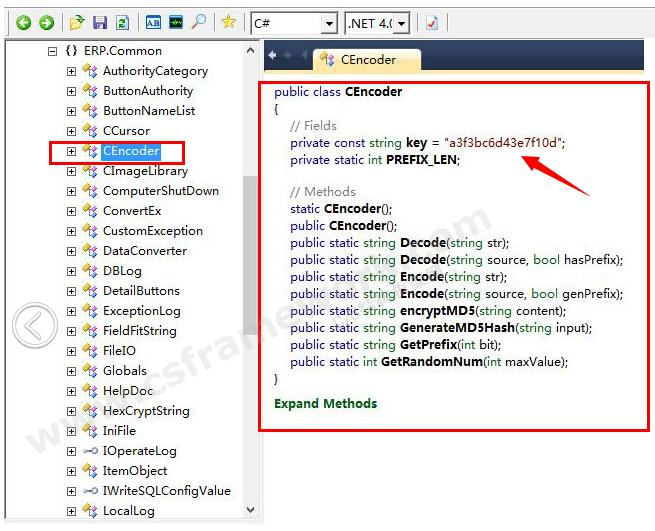Image resolution: width=655 pixels, height=531 pixels.
Task: Select the CEncoder tab
Action: (x=367, y=60)
